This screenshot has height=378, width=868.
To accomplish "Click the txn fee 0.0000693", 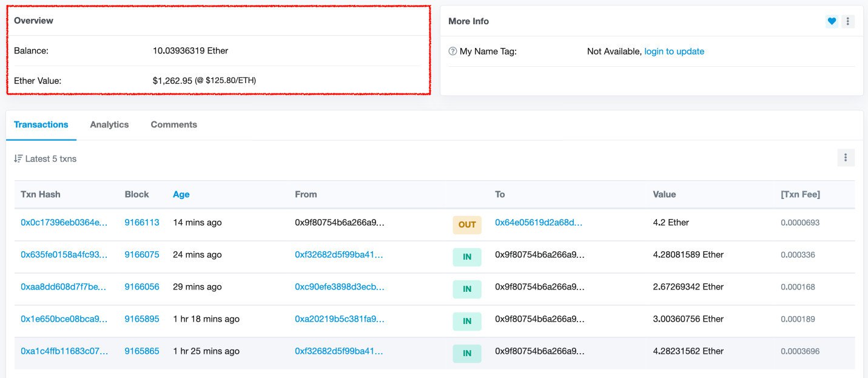I will [800, 223].
